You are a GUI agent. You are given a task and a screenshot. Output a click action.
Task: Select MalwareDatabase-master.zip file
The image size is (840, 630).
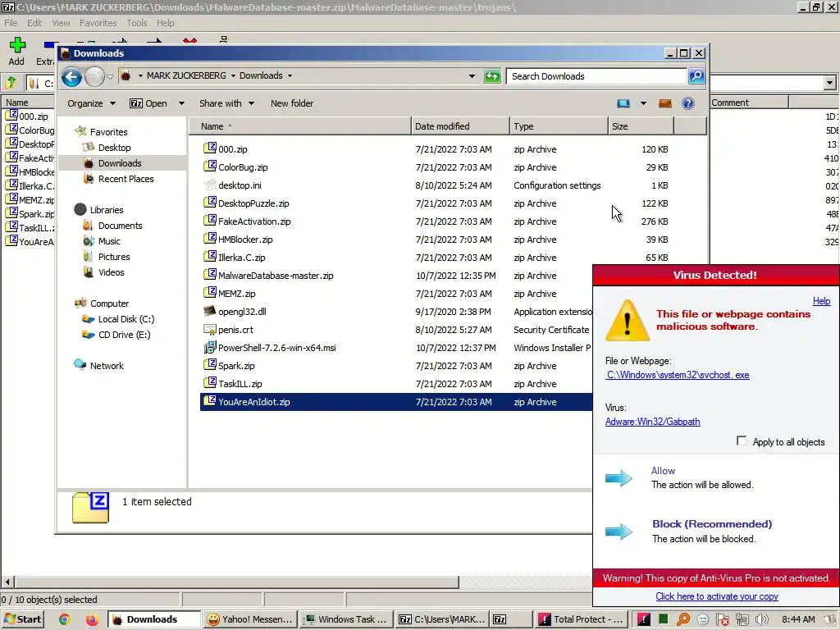click(276, 276)
